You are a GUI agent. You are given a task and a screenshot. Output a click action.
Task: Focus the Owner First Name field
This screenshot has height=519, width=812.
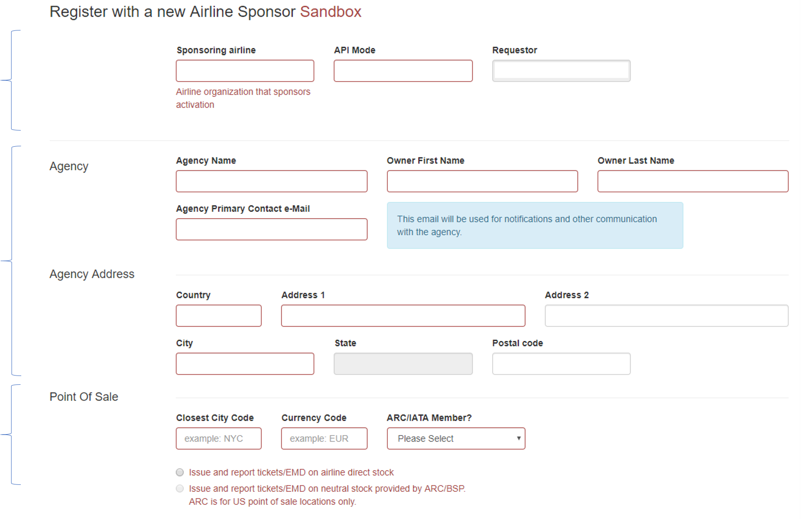coord(482,181)
